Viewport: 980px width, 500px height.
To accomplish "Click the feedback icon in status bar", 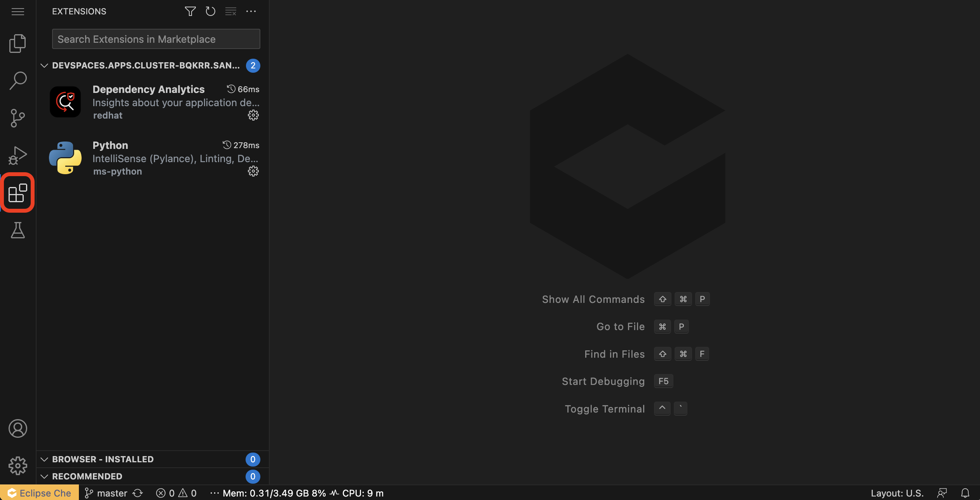I will 942,493.
